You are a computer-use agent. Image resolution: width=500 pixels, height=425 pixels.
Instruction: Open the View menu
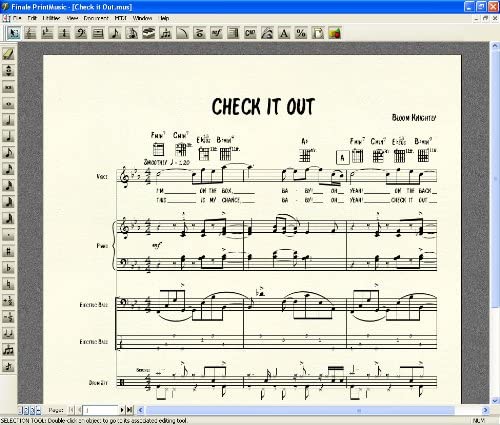72,18
